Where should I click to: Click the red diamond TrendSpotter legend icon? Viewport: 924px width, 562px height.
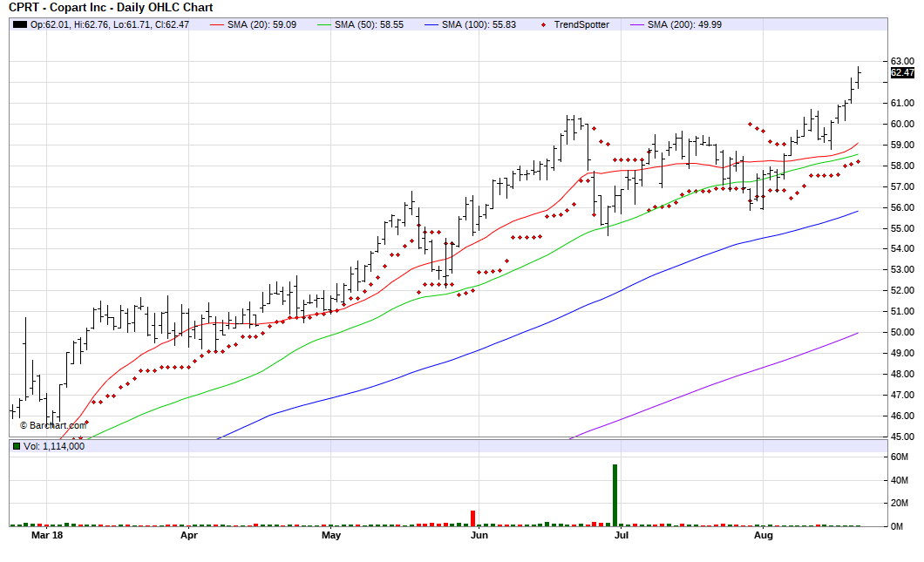[x=543, y=24]
